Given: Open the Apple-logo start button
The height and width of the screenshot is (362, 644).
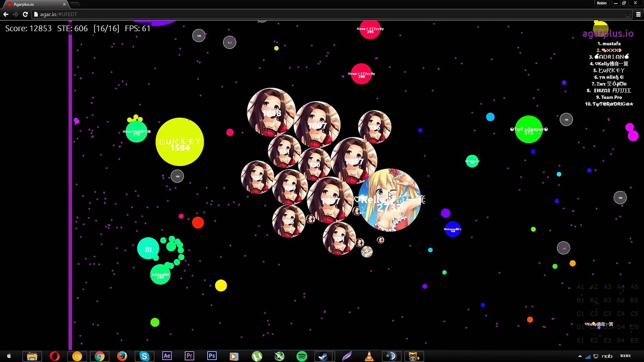Looking at the screenshot, I should point(9,356).
